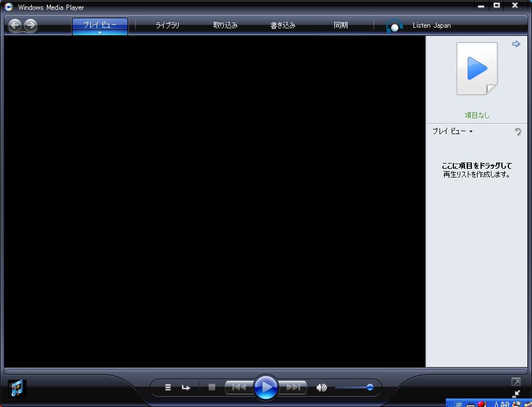The image size is (532, 407).
Task: Open the 取り込み tab
Action: coord(226,25)
